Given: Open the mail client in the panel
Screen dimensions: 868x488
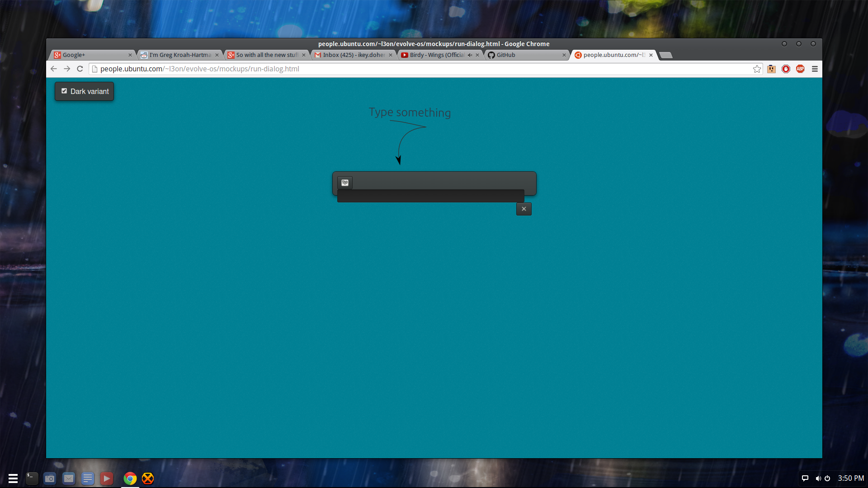Looking at the screenshot, I should pyautogui.click(x=69, y=478).
